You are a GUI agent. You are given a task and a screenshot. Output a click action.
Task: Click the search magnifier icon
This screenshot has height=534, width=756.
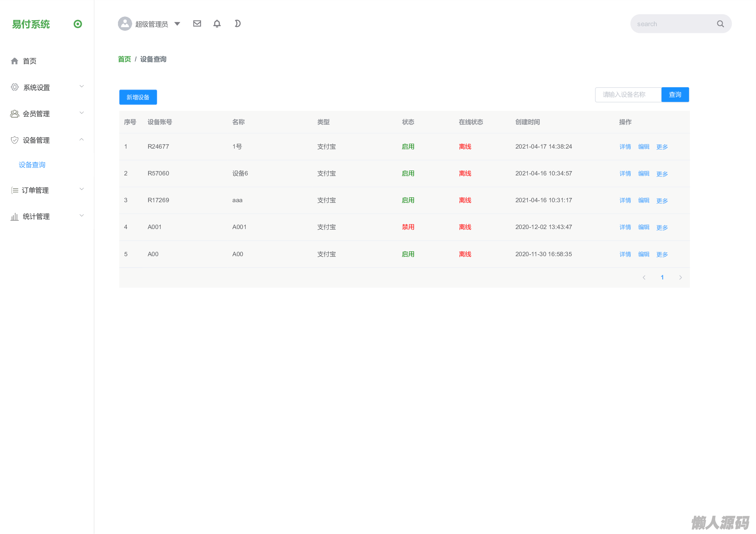click(x=720, y=24)
